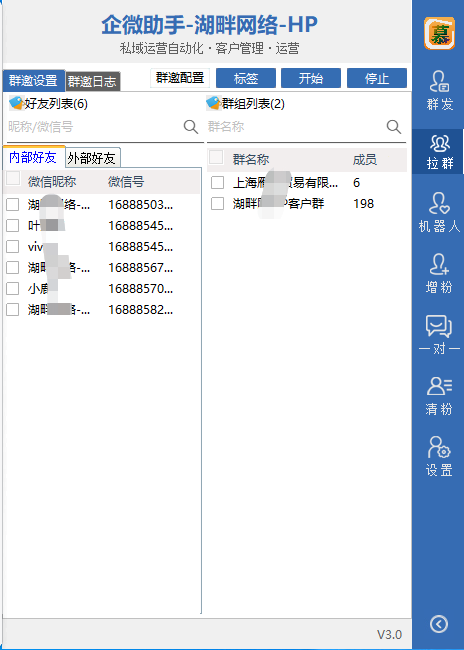
Task: Check the group with 198 members
Action: tap(217, 204)
